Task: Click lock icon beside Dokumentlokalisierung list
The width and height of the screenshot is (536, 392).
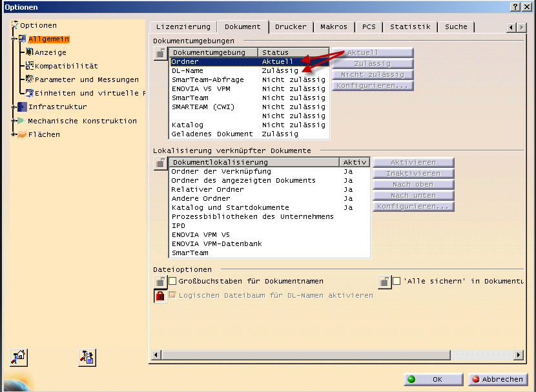Action: 160,163
